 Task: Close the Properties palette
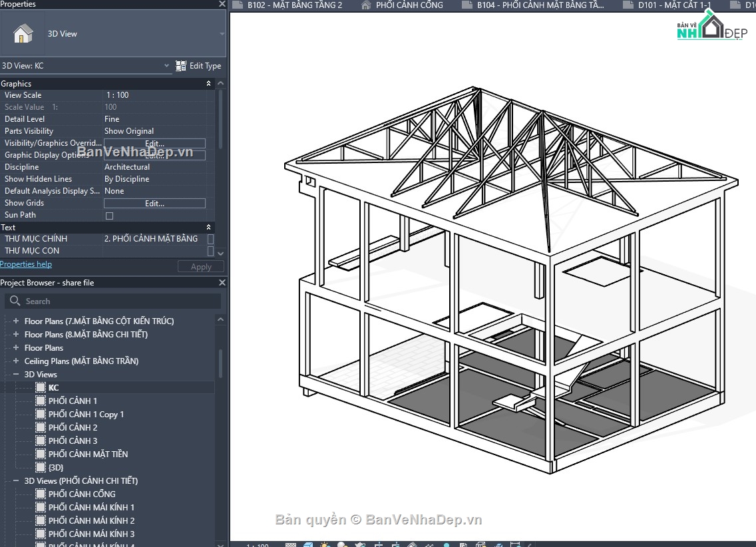point(222,4)
